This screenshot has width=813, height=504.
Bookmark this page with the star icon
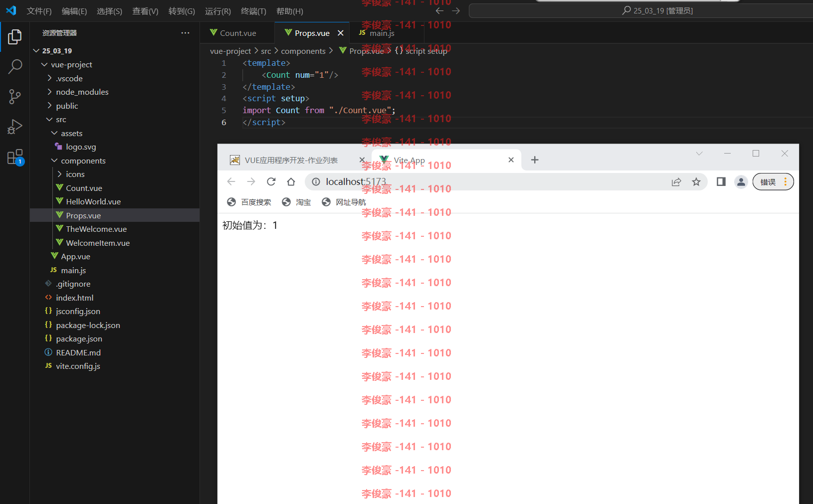coord(696,182)
